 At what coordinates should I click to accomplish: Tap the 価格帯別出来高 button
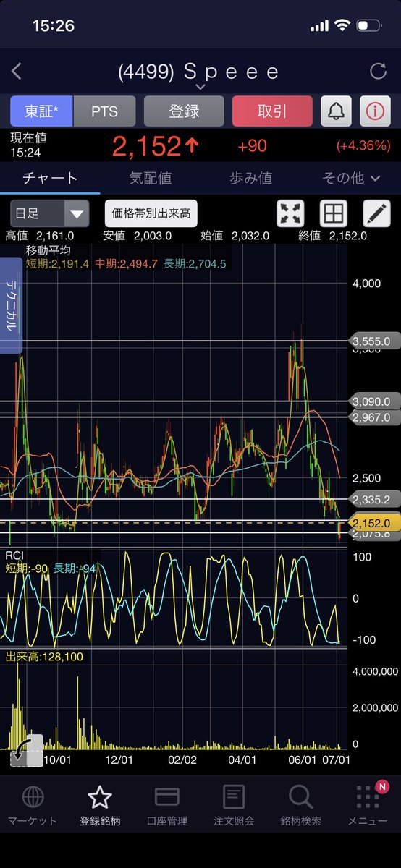(151, 213)
